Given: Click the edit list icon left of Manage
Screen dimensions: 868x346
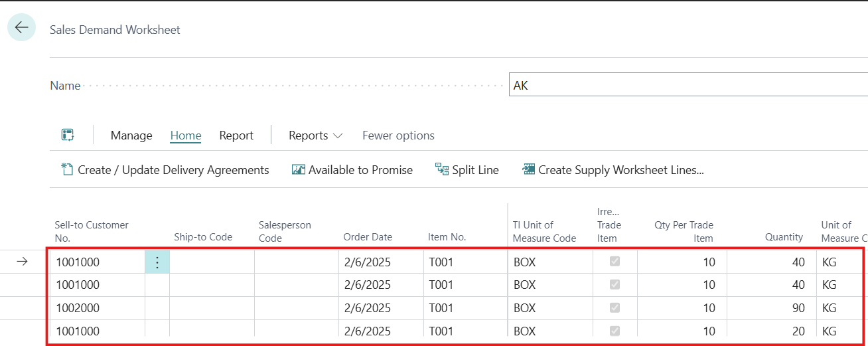Looking at the screenshot, I should click(68, 135).
